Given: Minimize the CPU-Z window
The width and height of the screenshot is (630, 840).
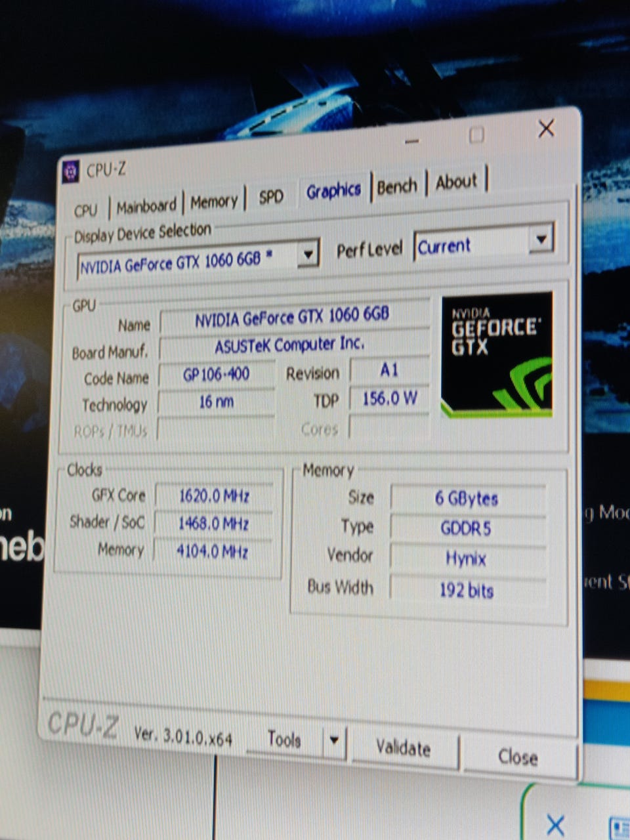Looking at the screenshot, I should 412,140.
